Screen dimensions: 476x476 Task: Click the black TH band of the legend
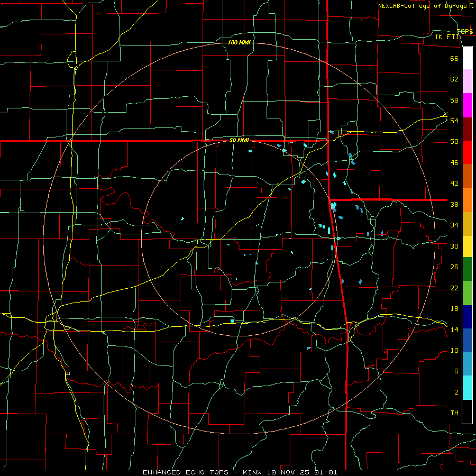point(467,411)
